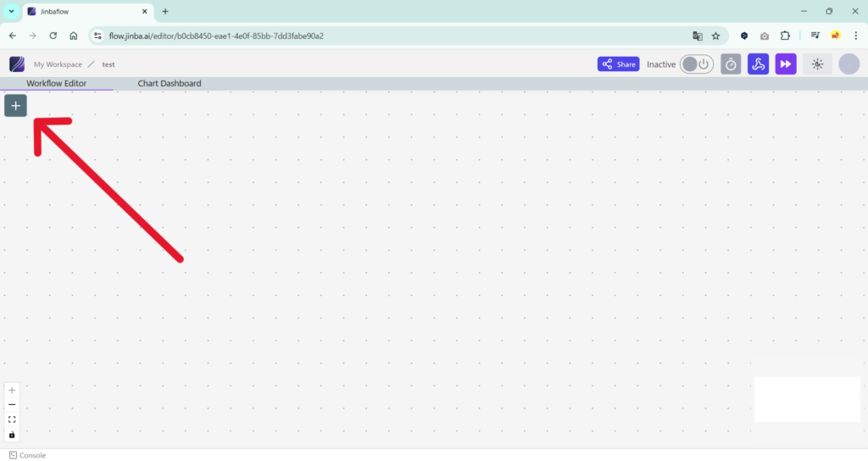
Task: Open the schedule timer icon
Action: coord(731,64)
